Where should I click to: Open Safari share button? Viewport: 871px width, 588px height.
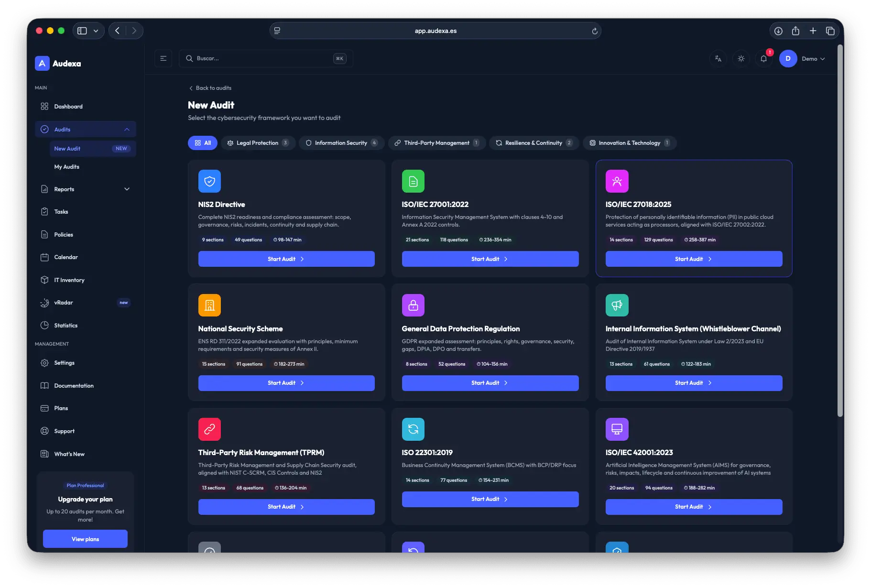point(795,31)
